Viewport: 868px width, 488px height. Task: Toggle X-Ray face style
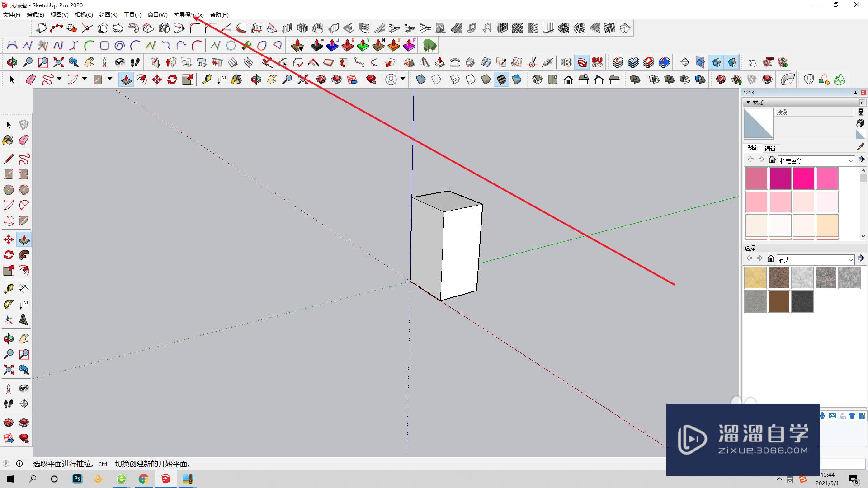click(421, 80)
